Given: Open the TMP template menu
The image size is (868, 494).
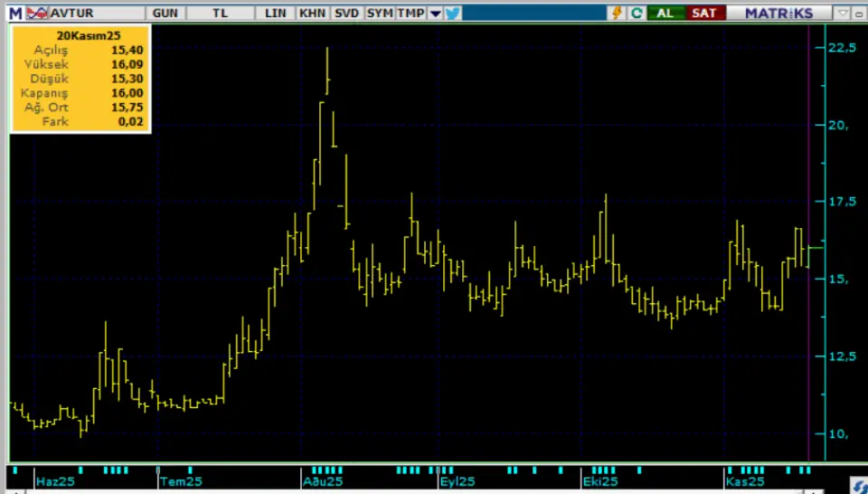Looking at the screenshot, I should (x=410, y=13).
